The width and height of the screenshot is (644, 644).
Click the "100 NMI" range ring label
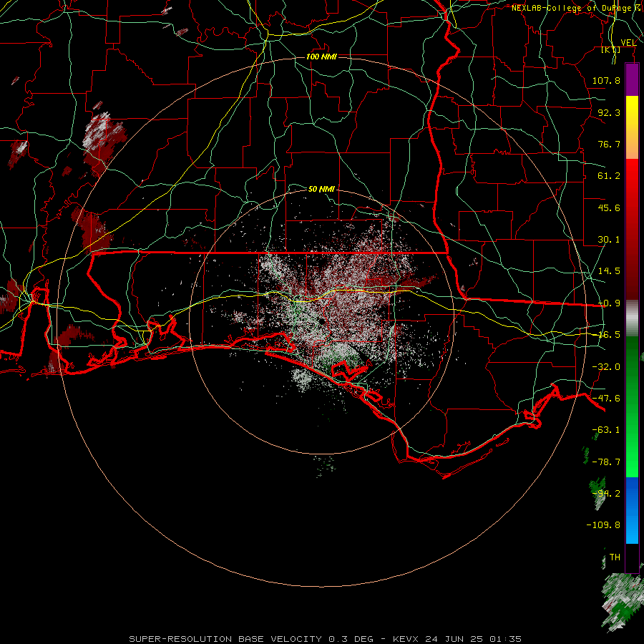[x=321, y=57]
